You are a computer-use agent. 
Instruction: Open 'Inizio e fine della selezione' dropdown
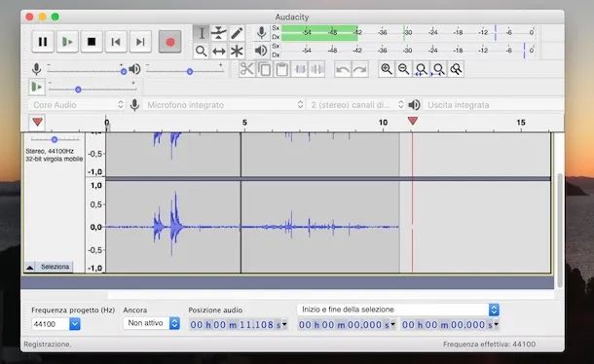pos(398,309)
